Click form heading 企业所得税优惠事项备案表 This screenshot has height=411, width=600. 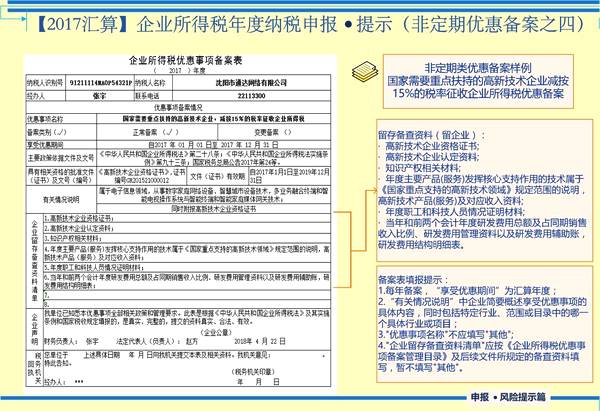pyautogui.click(x=186, y=60)
